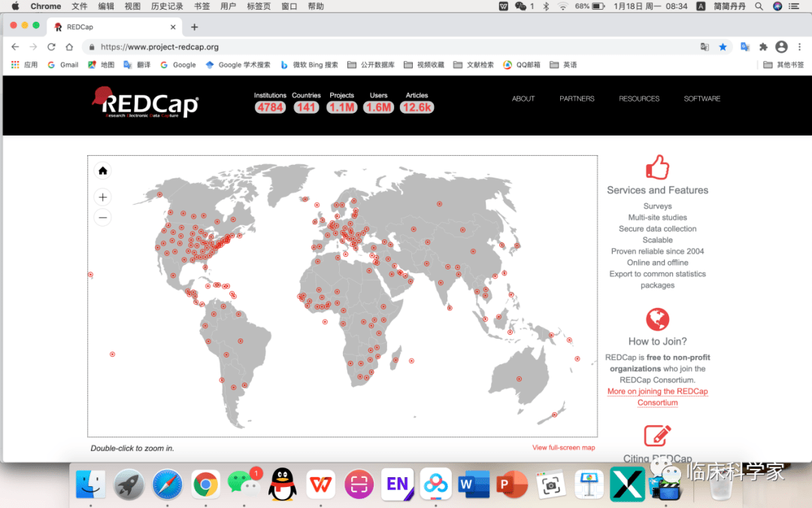Screen dimensions: 812x508
Task: Open the View full-screen map link
Action: click(563, 448)
